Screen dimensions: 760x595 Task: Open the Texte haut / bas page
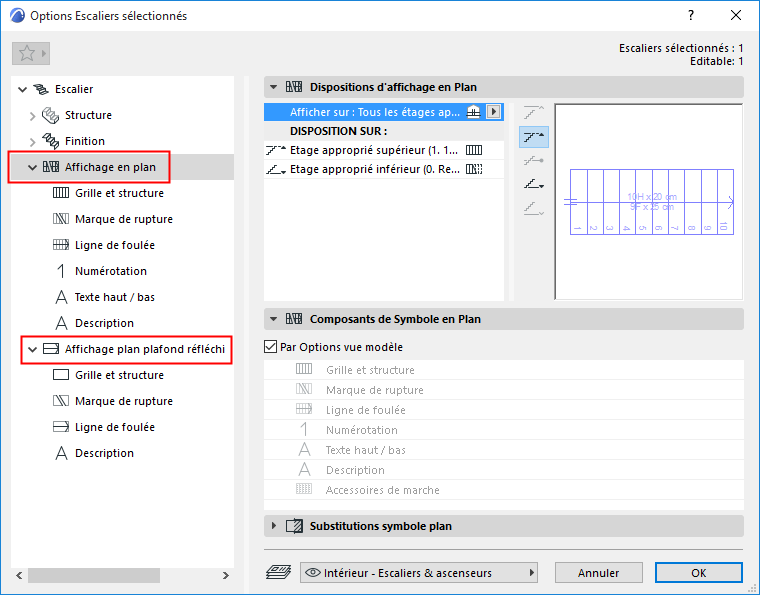pos(114,297)
